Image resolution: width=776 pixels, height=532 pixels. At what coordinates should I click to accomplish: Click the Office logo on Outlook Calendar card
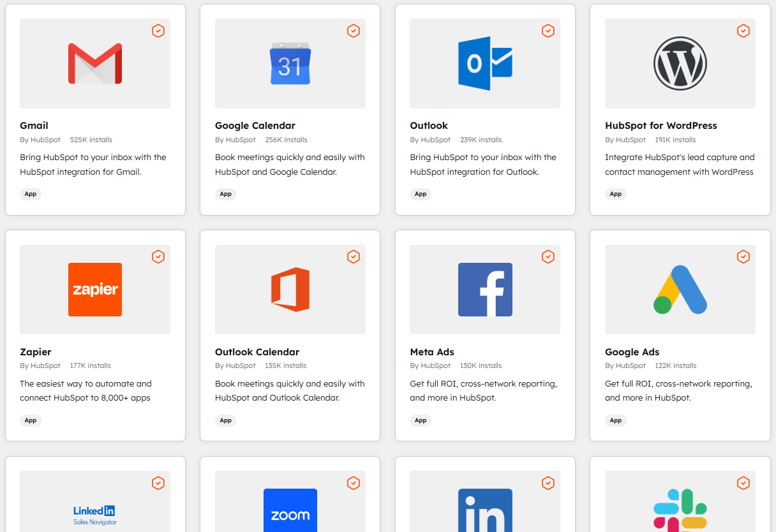click(290, 290)
